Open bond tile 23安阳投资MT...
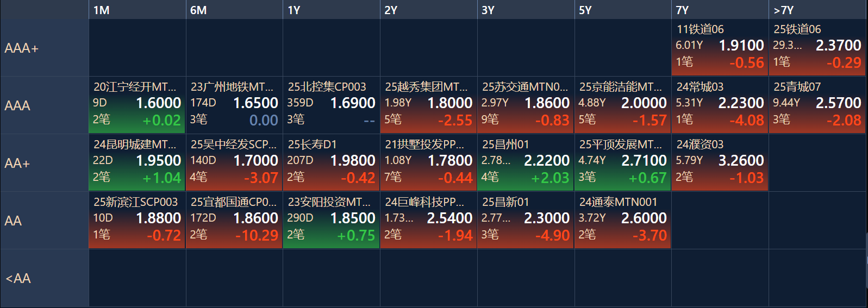 pyautogui.click(x=332, y=221)
